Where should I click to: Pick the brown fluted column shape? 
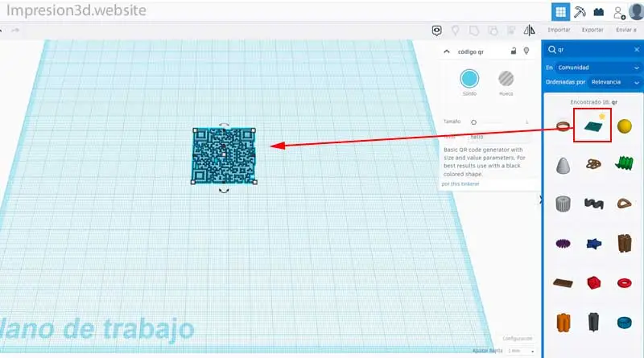point(625,244)
